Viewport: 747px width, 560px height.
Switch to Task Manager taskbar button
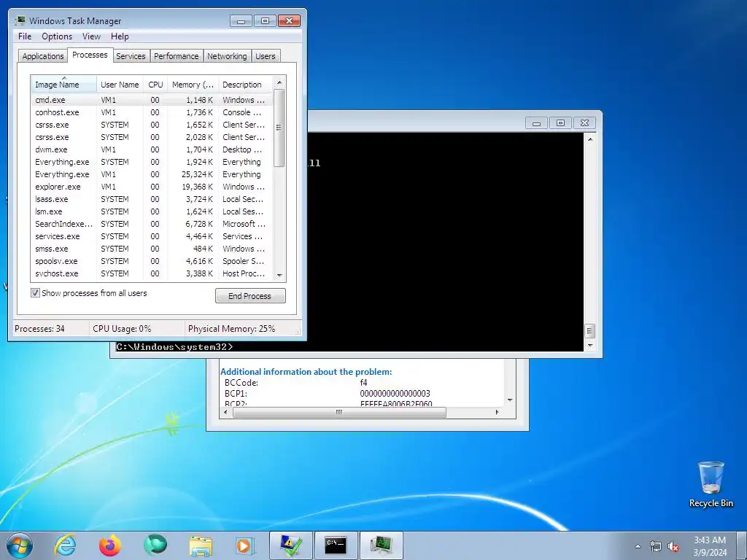click(x=381, y=545)
